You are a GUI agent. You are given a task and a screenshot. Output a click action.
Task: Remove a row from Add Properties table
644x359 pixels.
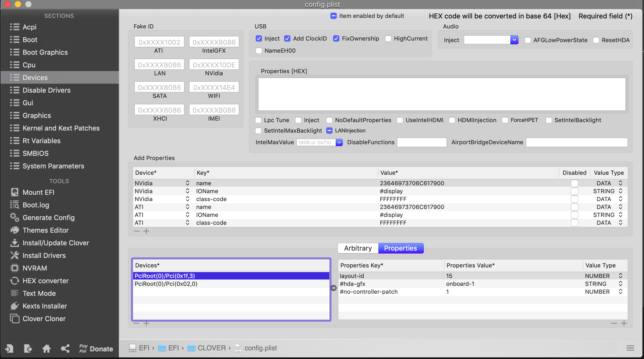137,231
